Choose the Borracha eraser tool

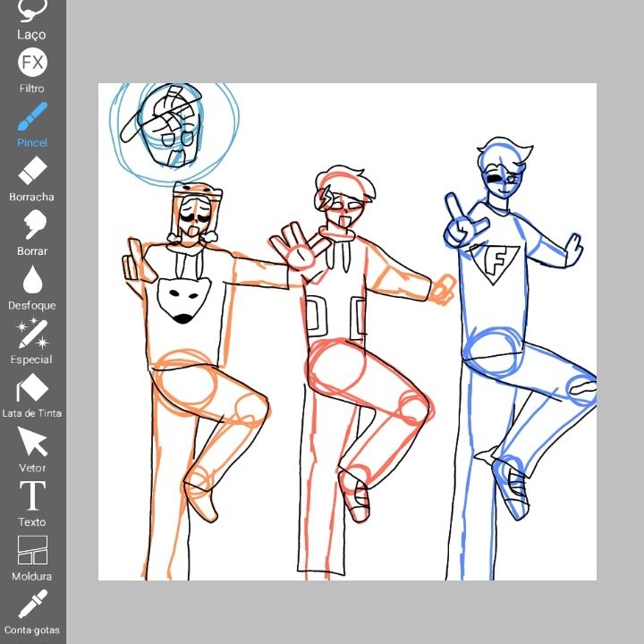(32, 179)
